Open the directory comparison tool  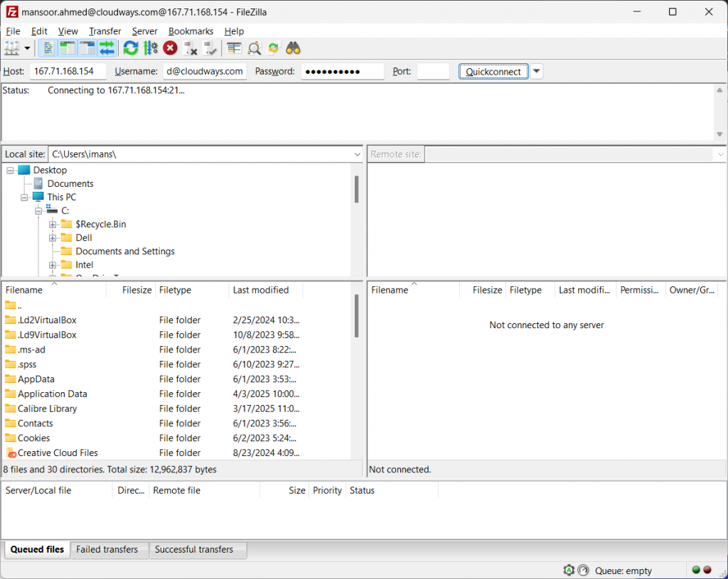tap(235, 48)
